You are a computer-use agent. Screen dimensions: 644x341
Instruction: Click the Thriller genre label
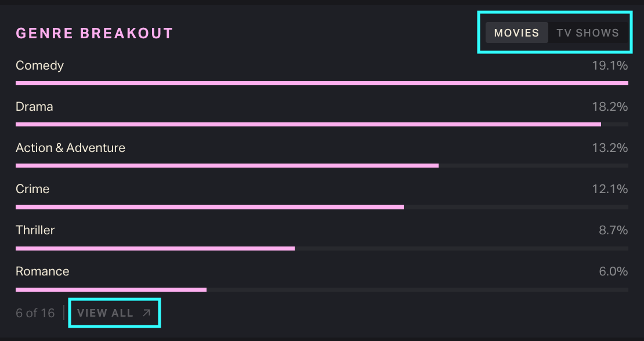click(35, 230)
